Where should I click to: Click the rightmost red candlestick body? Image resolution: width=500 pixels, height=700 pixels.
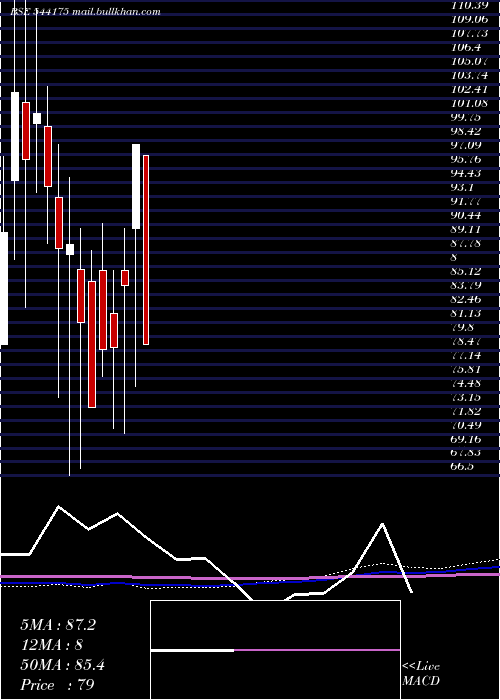[x=146, y=250]
